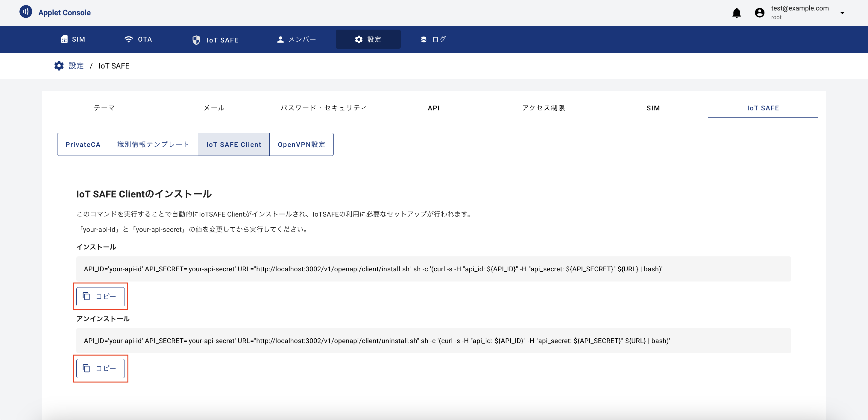
Task: Copy the uninstall command
Action: (100, 368)
